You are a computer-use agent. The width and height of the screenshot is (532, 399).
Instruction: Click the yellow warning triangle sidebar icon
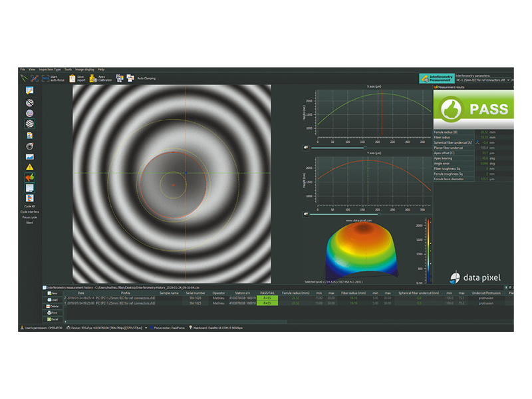[29, 167]
